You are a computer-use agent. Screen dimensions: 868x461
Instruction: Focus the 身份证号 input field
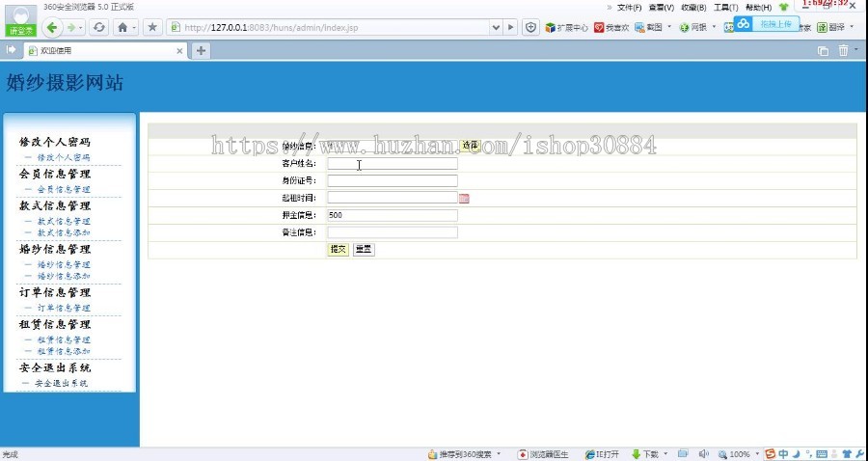393,181
